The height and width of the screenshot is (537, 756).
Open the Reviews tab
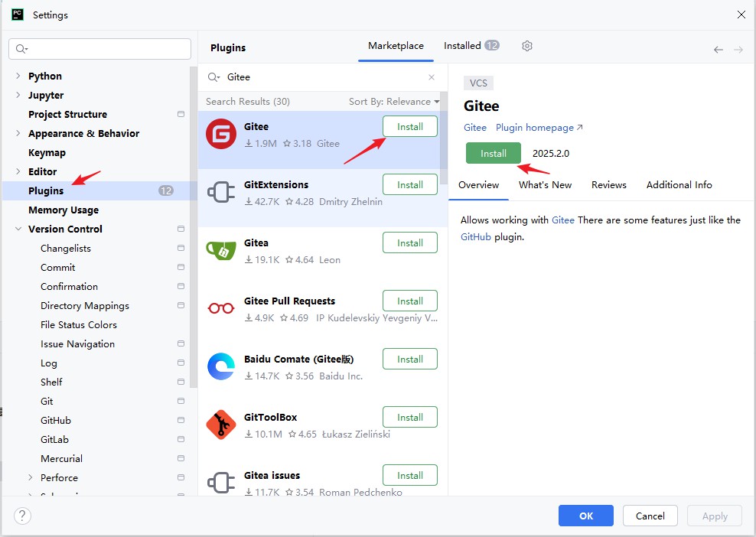point(609,185)
